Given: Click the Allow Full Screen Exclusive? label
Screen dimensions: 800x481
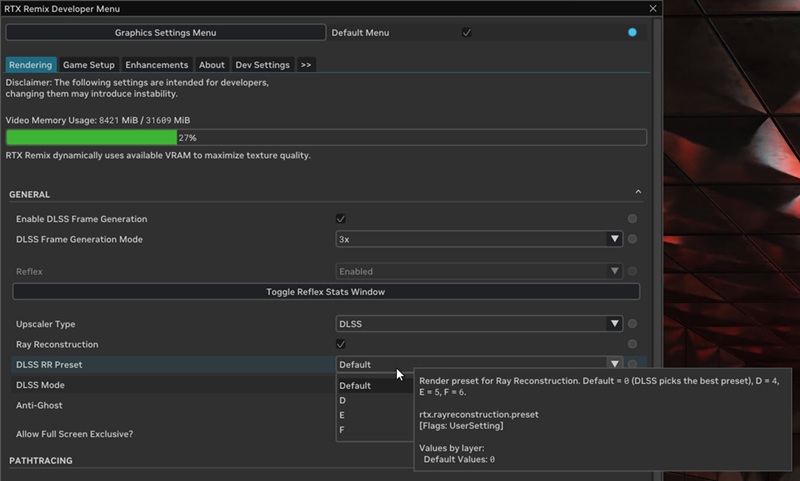Looking at the screenshot, I should pos(74,434).
